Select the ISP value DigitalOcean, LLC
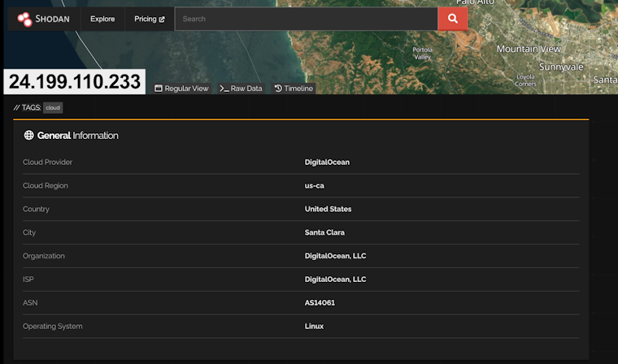The width and height of the screenshot is (618, 364). [x=335, y=279]
